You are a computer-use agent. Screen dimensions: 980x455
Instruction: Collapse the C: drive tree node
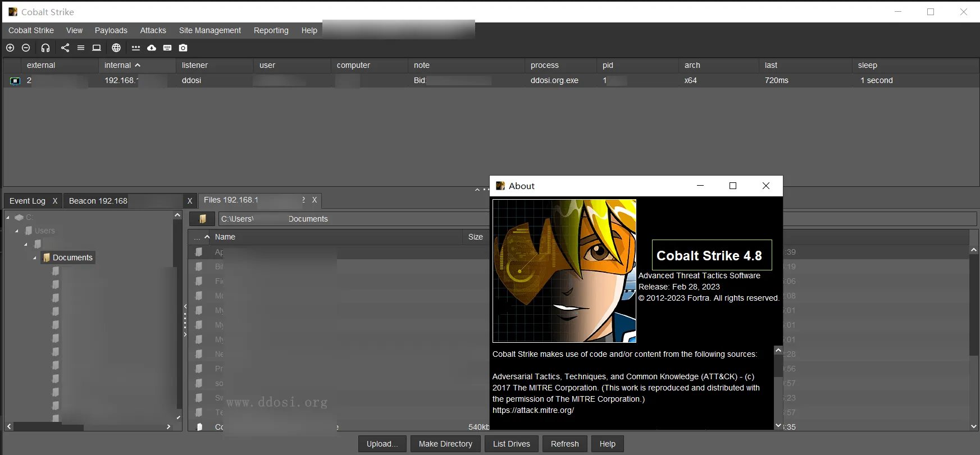[x=8, y=217]
